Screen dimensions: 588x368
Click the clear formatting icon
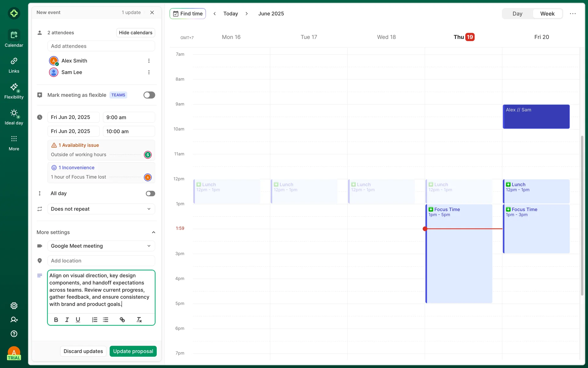tap(139, 320)
